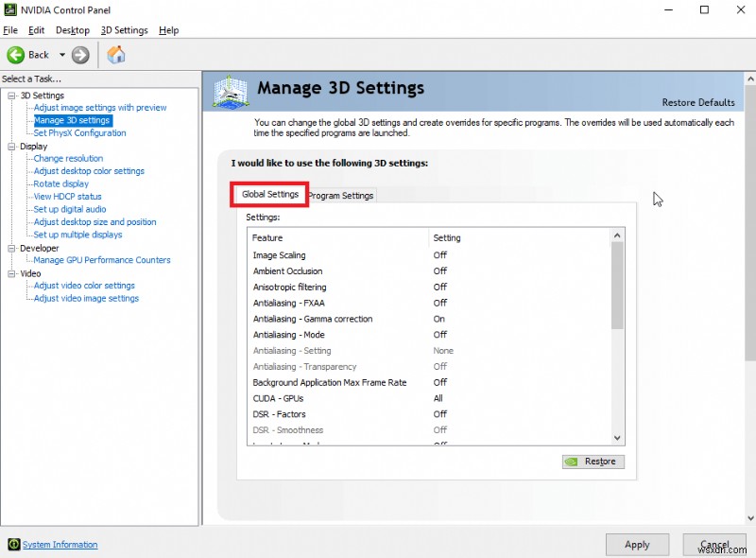Select the Global Settings tab
756x558 pixels.
(x=268, y=193)
